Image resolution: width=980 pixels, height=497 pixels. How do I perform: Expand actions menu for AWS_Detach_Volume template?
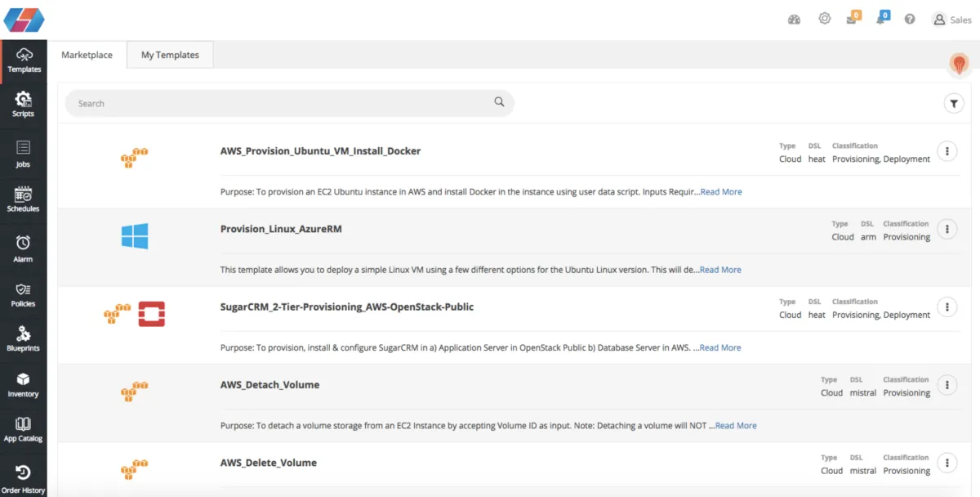947,385
